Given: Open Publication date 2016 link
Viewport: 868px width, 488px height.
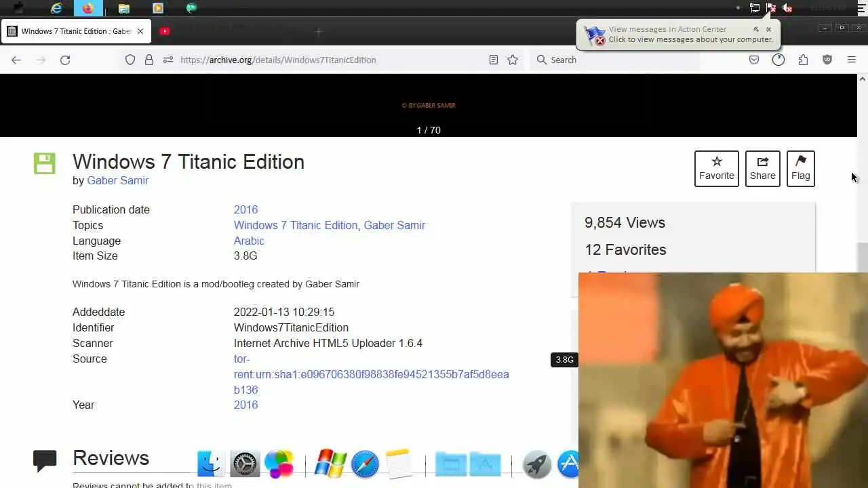Looking at the screenshot, I should pos(245,209).
